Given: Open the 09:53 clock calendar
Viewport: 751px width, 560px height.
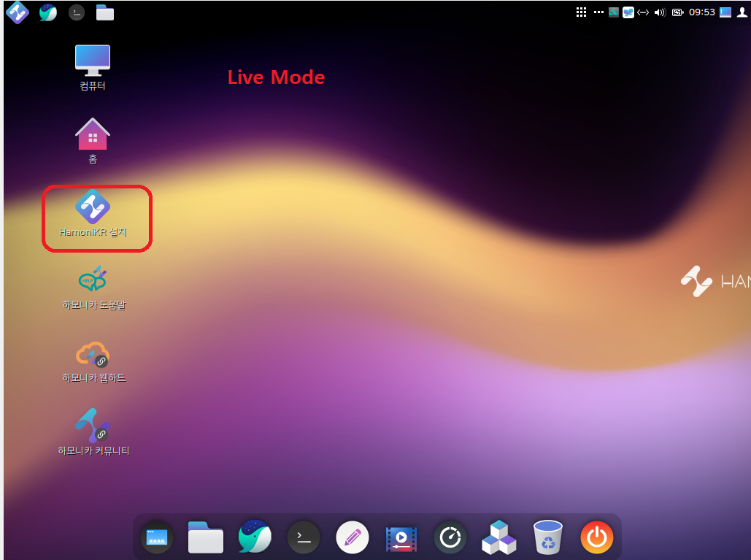Looking at the screenshot, I should click(701, 12).
